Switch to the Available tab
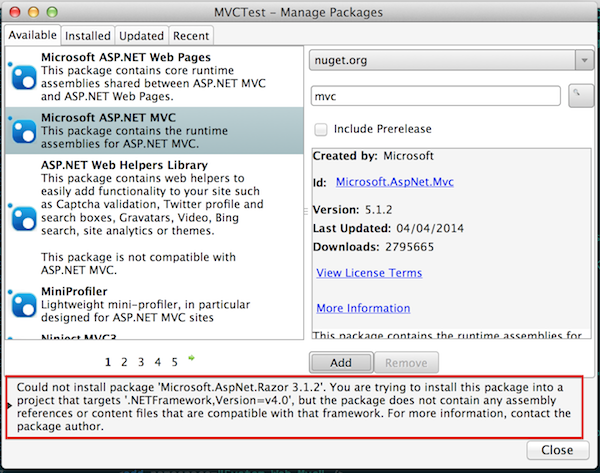This screenshot has height=473, width=600. coord(33,35)
